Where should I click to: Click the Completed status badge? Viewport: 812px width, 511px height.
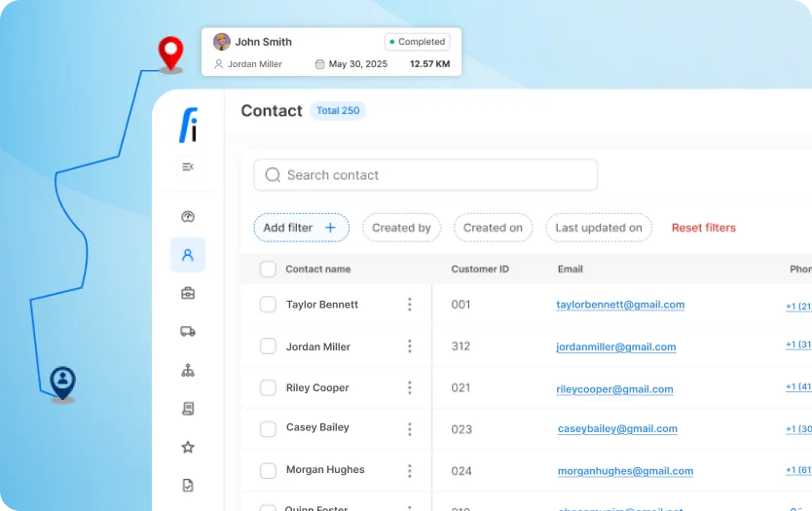[418, 42]
